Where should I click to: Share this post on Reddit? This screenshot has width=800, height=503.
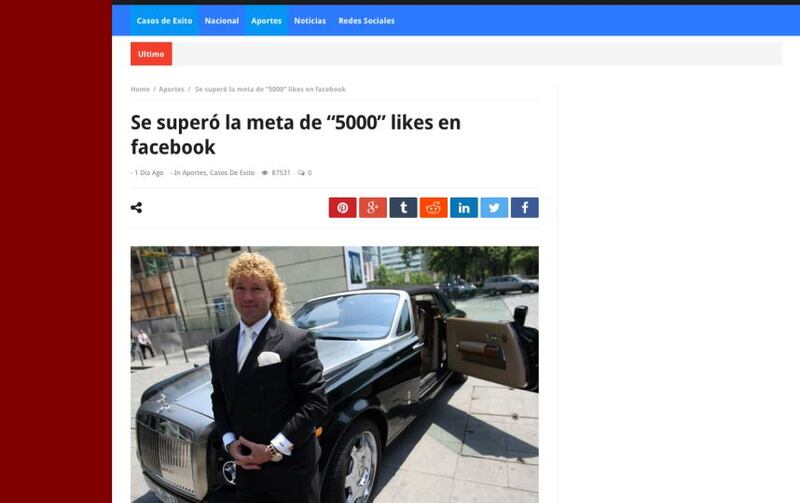(434, 208)
